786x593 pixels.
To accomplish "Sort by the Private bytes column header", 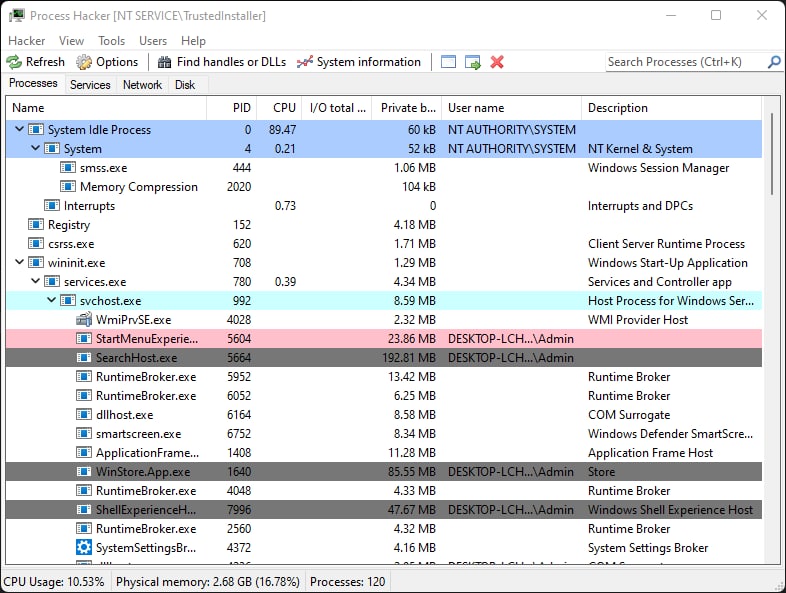I will click(407, 108).
